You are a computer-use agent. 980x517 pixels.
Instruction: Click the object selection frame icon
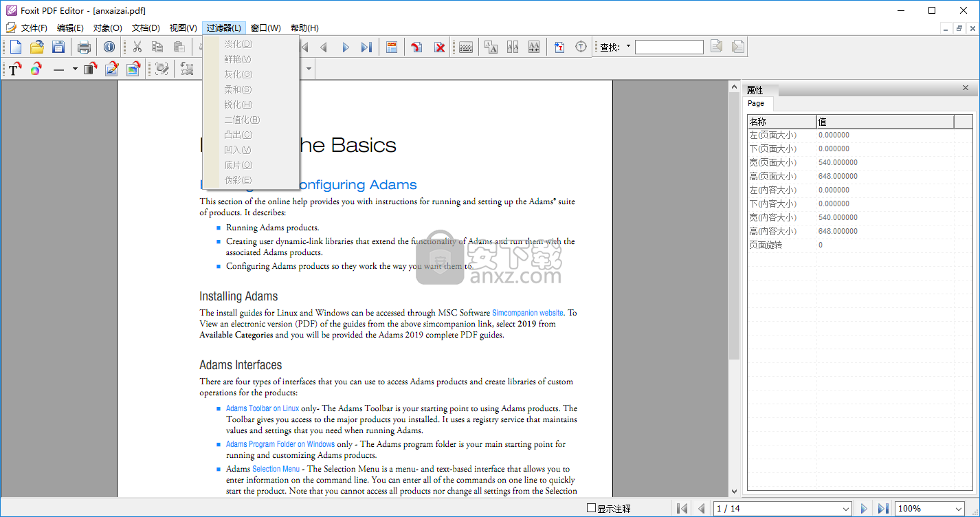(187, 69)
